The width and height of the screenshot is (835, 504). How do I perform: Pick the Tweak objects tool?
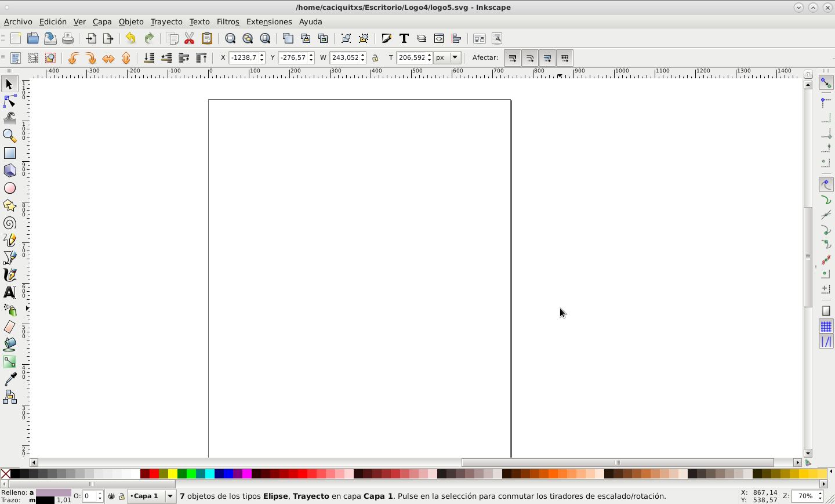coord(10,118)
